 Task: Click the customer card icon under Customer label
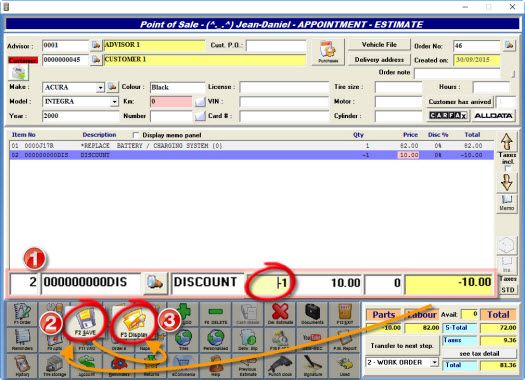point(18,72)
